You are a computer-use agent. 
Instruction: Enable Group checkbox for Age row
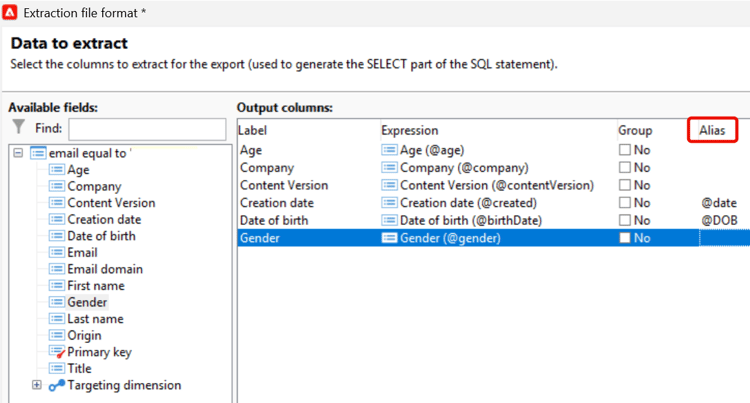[625, 150]
